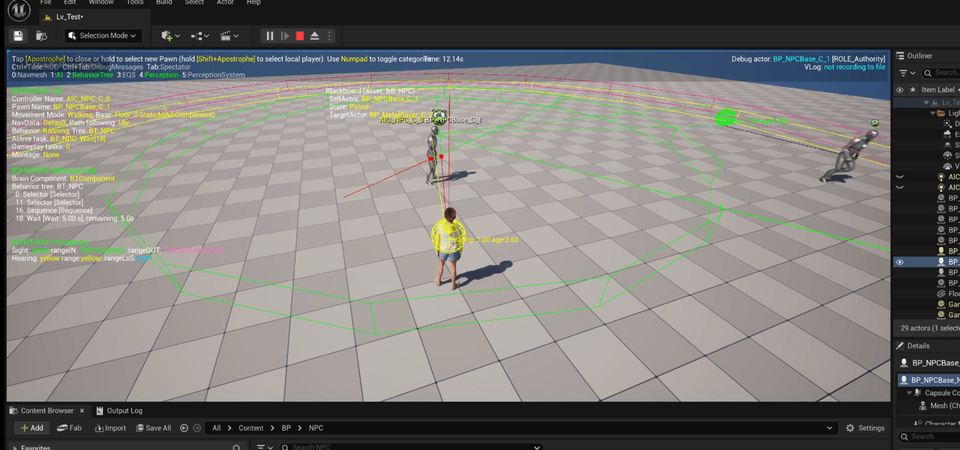The width and height of the screenshot is (960, 450).
Task: Switch to the Output Log tab
Action: 119,411
